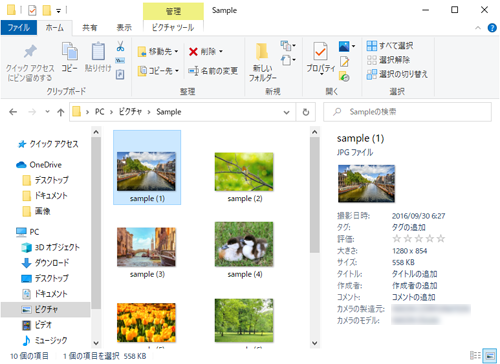
Task: Click the Edit pencil icon
Action: 344,61
